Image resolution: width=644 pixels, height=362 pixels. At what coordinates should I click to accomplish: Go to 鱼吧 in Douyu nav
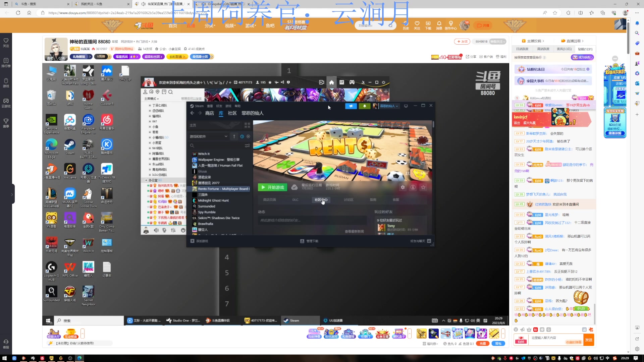tap(270, 26)
